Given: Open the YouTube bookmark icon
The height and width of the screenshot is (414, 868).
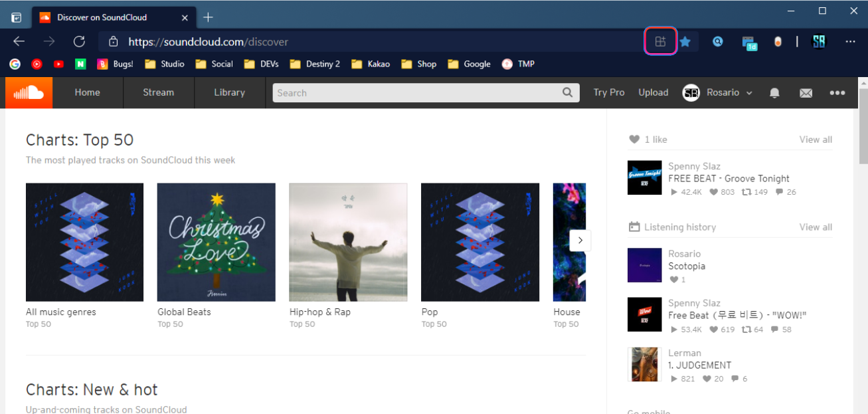Looking at the screenshot, I should pos(58,64).
